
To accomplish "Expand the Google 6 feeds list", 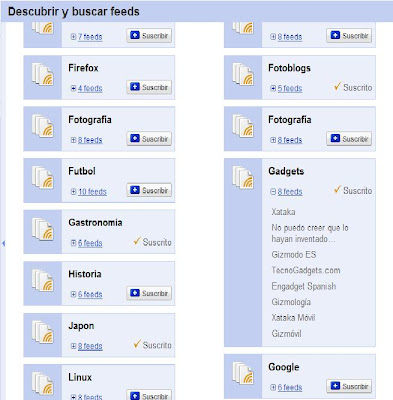I will coord(273,387).
